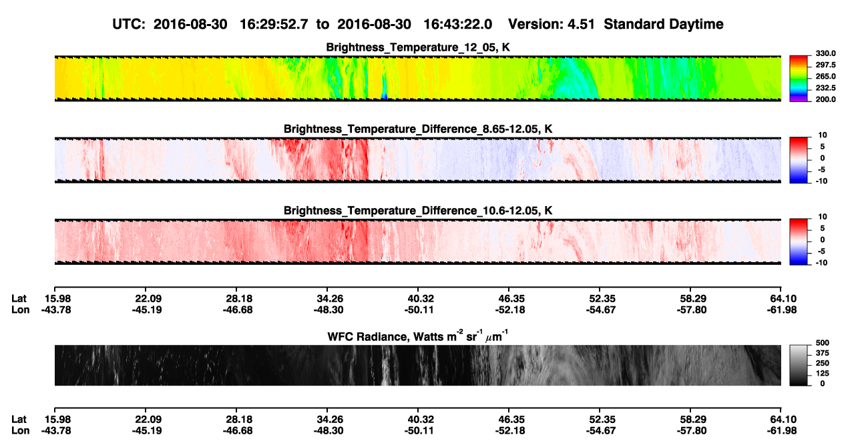Click the 10.6-12.05 temperature difference image strip
Screen dimensions: 868x445
coord(417,242)
